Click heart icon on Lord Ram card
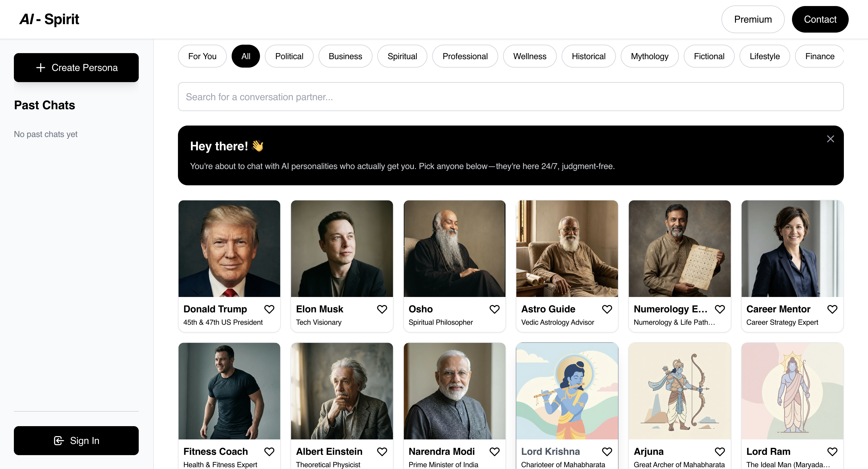This screenshot has width=868, height=469. [832, 451]
